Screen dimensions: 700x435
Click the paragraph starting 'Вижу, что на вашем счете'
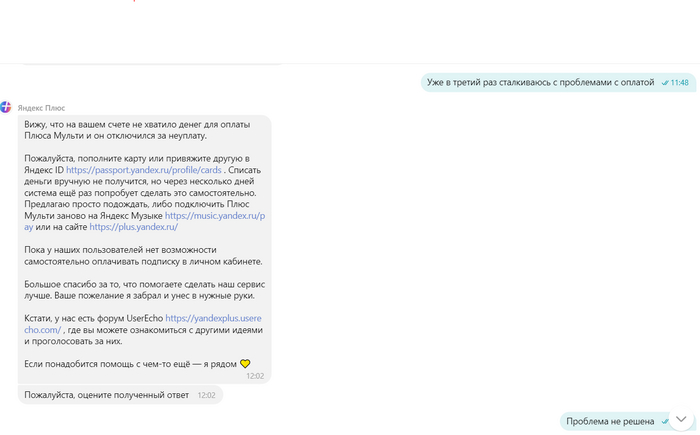(137, 130)
